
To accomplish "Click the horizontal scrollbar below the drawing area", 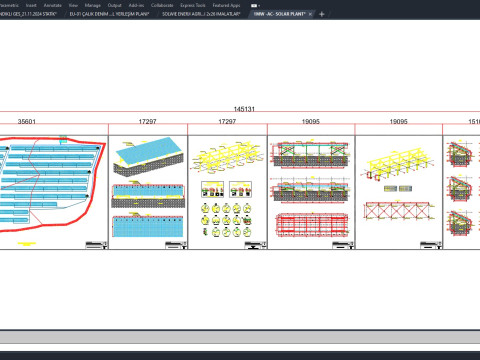I will tap(240, 337).
